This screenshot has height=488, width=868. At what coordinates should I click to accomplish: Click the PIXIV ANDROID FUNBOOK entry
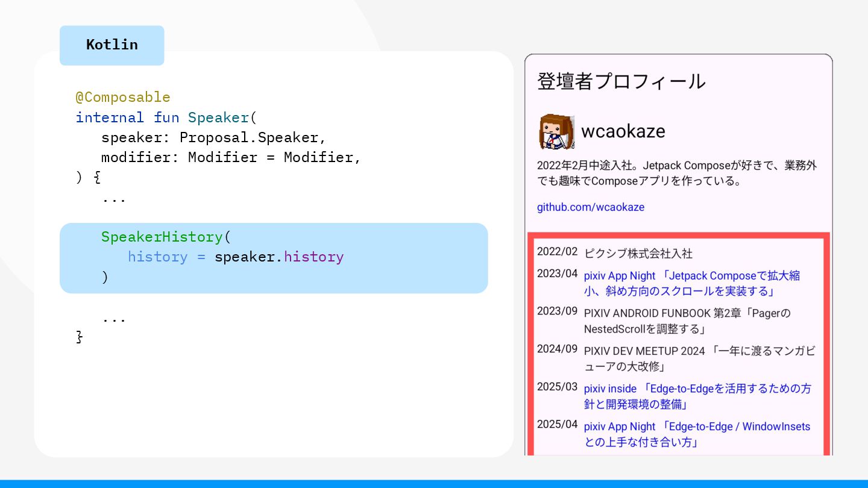[x=687, y=321]
